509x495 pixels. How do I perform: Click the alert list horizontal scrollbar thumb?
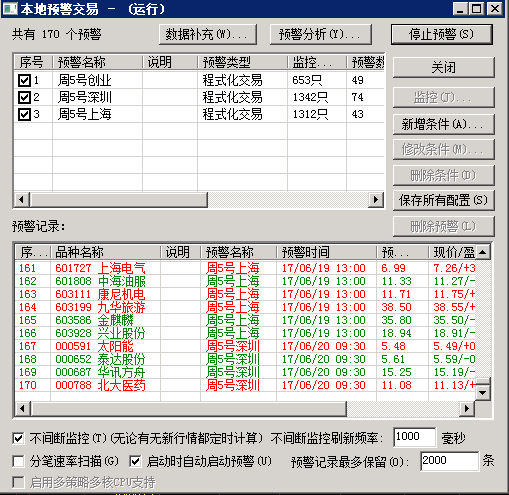tap(119, 200)
